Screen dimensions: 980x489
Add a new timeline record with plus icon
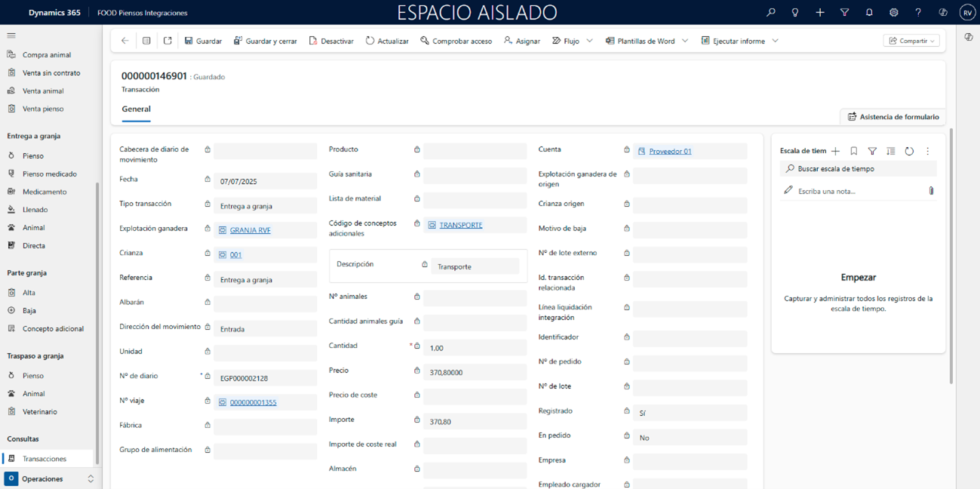coord(835,151)
